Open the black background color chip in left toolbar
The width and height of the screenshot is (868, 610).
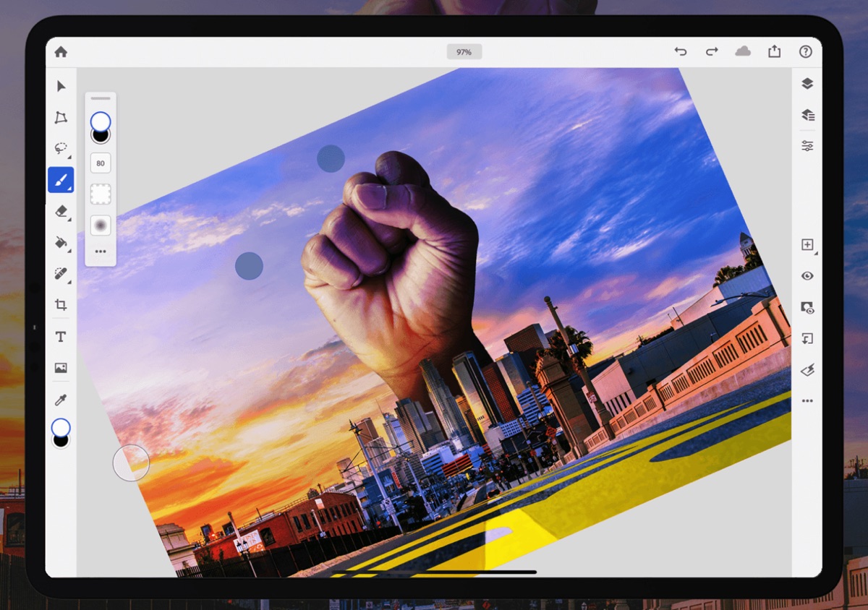pyautogui.click(x=61, y=442)
